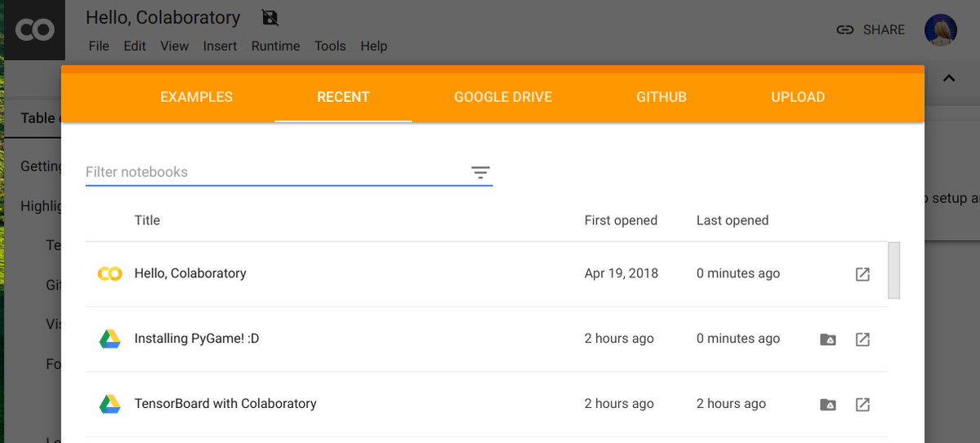Collapse the header with chevron arrow

pyautogui.click(x=948, y=79)
